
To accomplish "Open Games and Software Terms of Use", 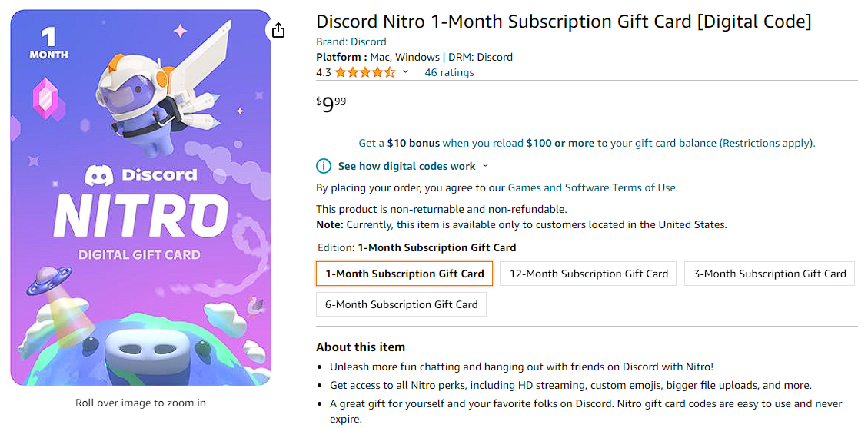I will tap(592, 187).
